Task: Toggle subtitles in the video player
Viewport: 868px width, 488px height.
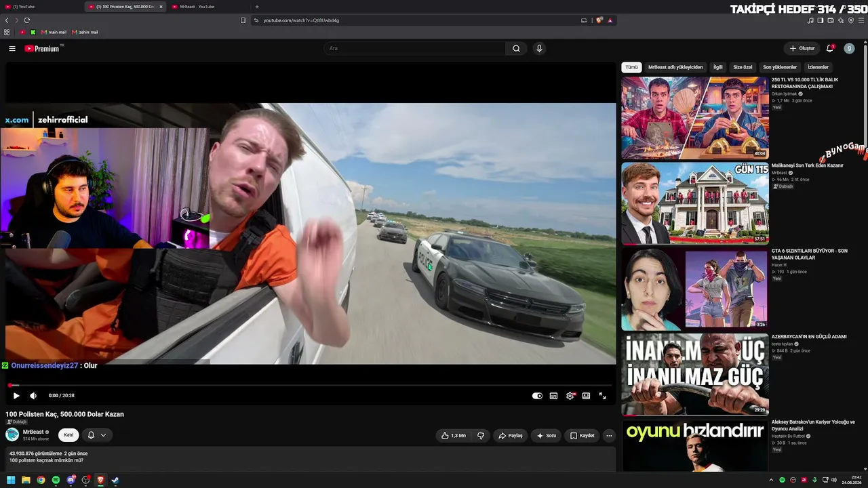Action: 553,396
